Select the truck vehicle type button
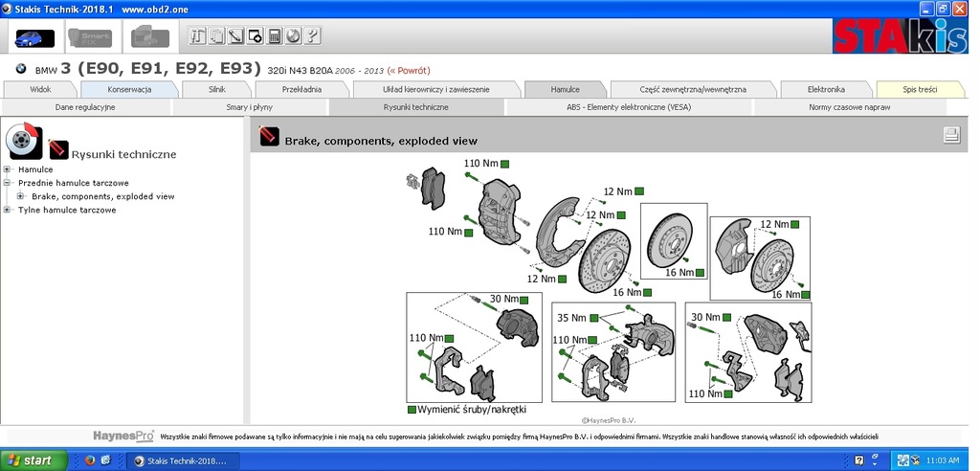980x471 pixels. coord(149,37)
